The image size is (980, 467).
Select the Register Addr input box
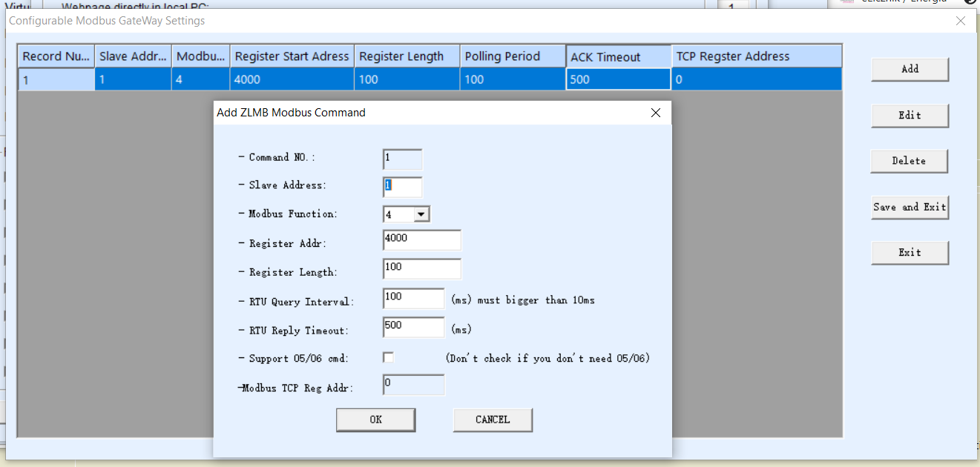tap(421, 239)
